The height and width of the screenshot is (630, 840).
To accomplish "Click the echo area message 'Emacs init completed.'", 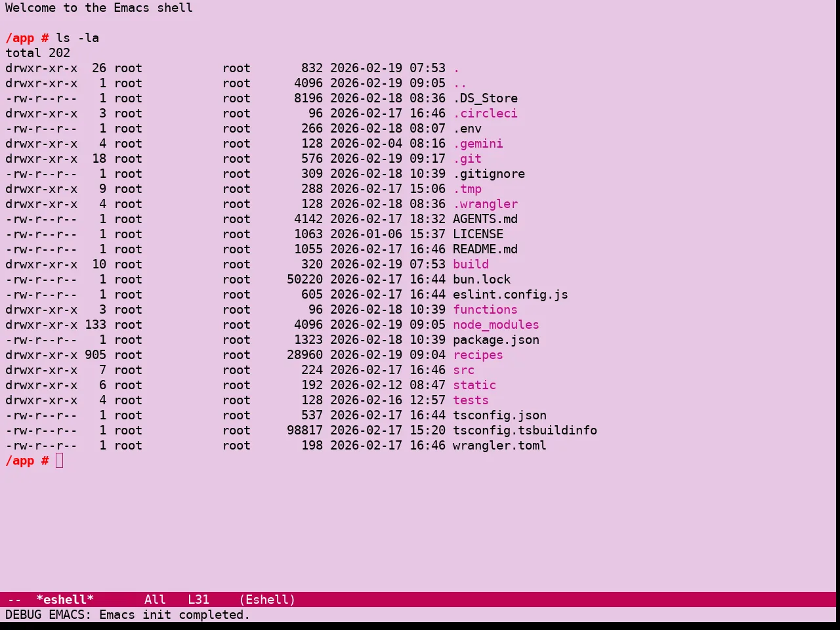I will pyautogui.click(x=175, y=615).
